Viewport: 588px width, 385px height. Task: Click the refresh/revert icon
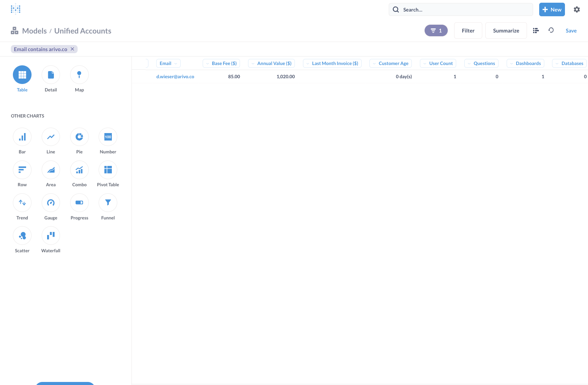551,30
